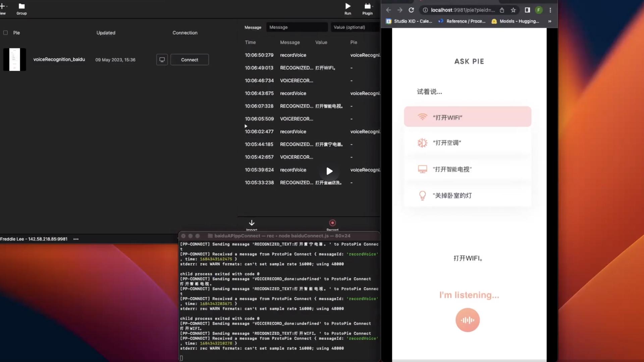Open the Plugin toolbar icon
The height and width of the screenshot is (362, 644).
[367, 6]
